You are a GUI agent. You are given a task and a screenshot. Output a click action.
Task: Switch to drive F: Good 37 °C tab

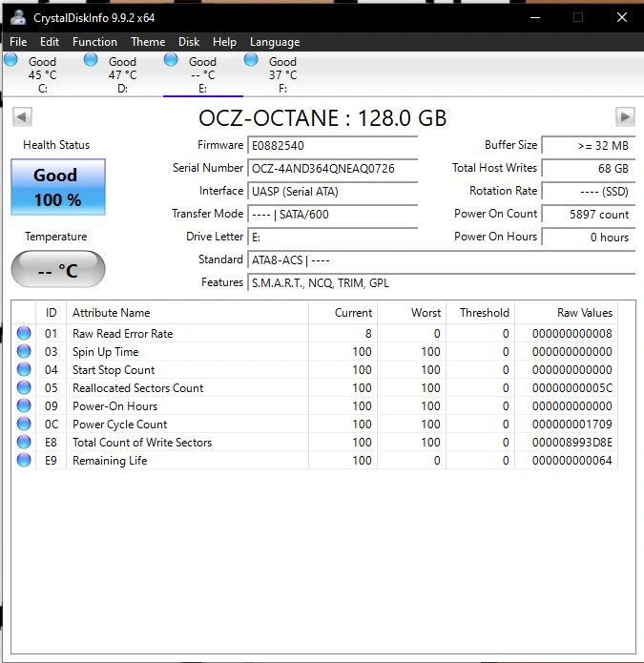pyautogui.click(x=283, y=74)
